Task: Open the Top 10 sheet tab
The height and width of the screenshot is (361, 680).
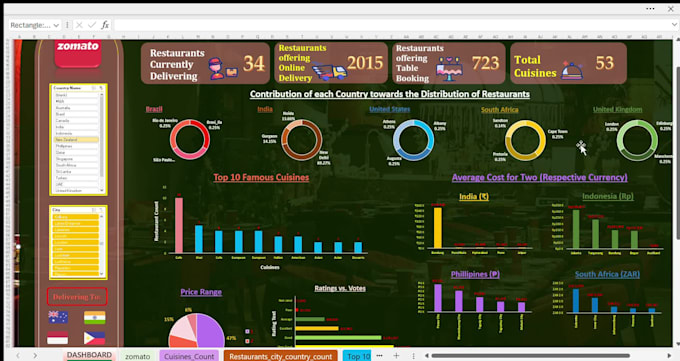Action: (x=357, y=356)
